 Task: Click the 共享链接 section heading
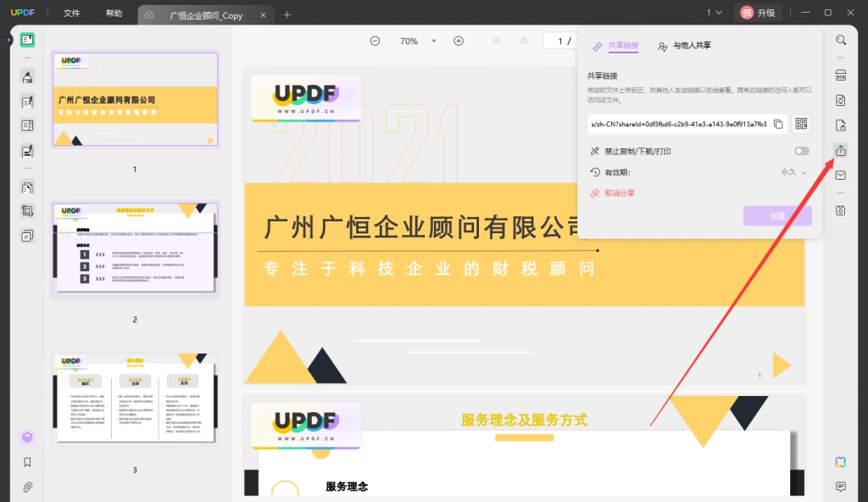pos(603,76)
